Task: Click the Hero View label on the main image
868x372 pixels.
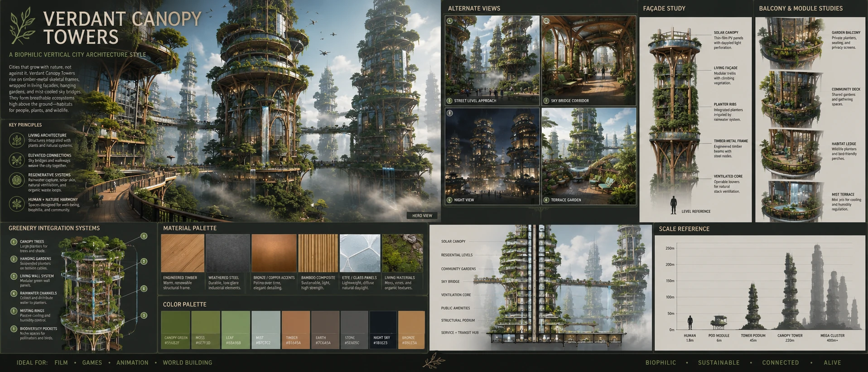Action: 422,216
